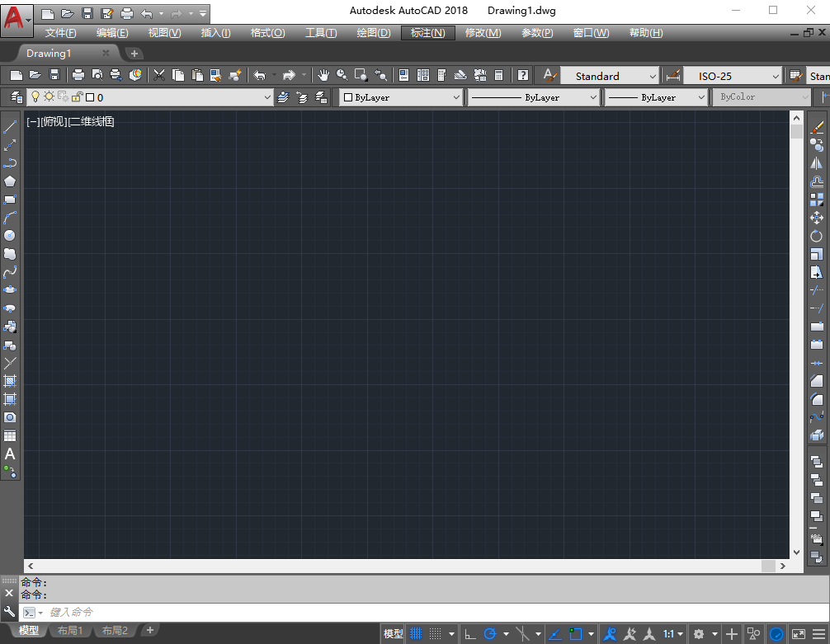This screenshot has height=644, width=830.
Task: Switch to the 布局1 layout tab
Action: tap(70, 631)
